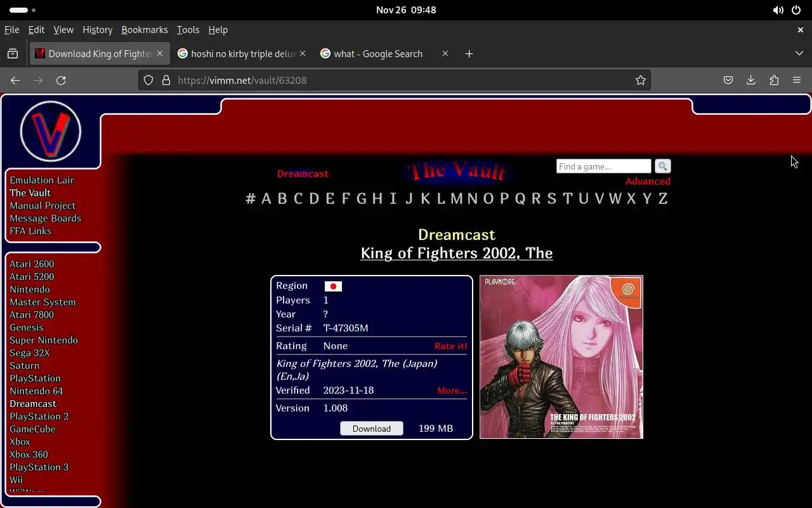812x508 pixels.
Task: Click the # symbol in the alphabet index
Action: click(x=251, y=199)
